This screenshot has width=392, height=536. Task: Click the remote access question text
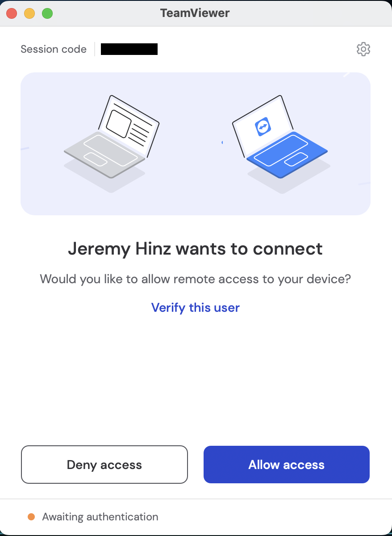(x=196, y=279)
